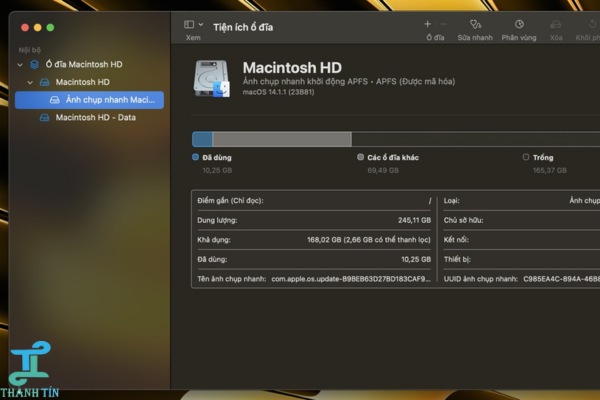Click the gray other volumes bar segment

click(282, 139)
